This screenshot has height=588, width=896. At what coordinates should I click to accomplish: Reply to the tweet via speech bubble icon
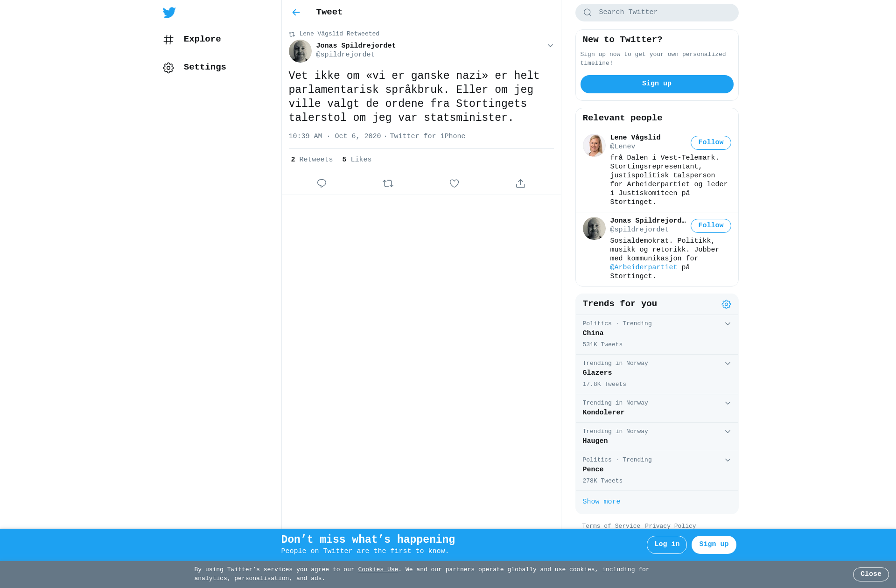(x=322, y=183)
